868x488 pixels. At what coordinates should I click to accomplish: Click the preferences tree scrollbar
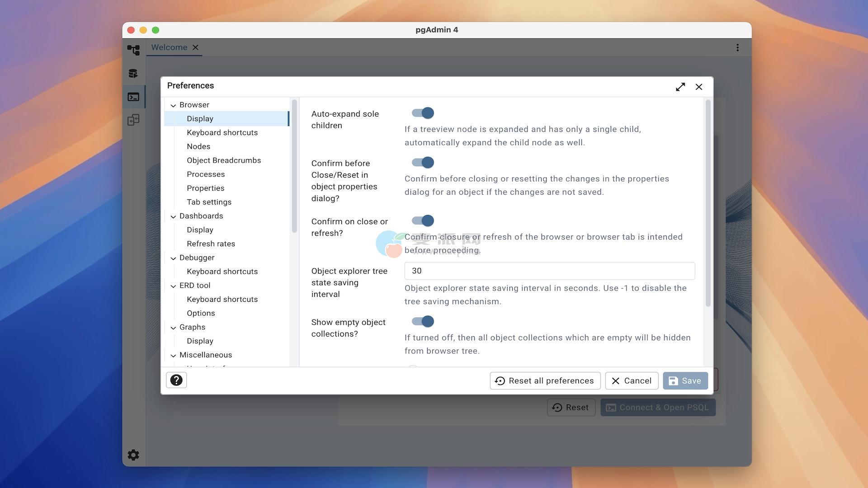click(x=294, y=166)
